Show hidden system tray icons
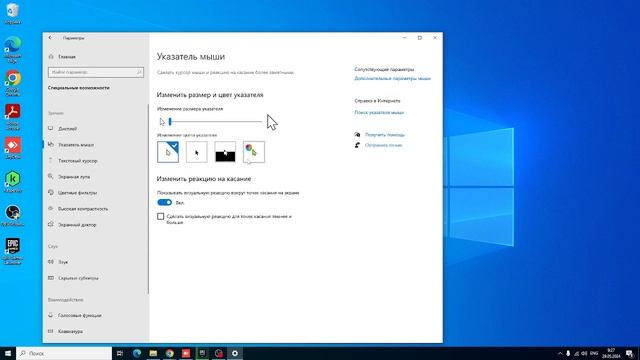Screen dimensions: 640x360 click(x=560, y=353)
